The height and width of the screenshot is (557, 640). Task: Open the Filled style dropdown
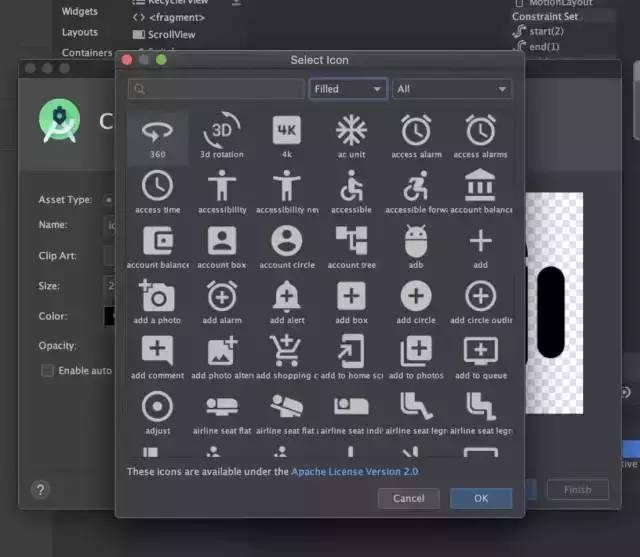point(348,89)
